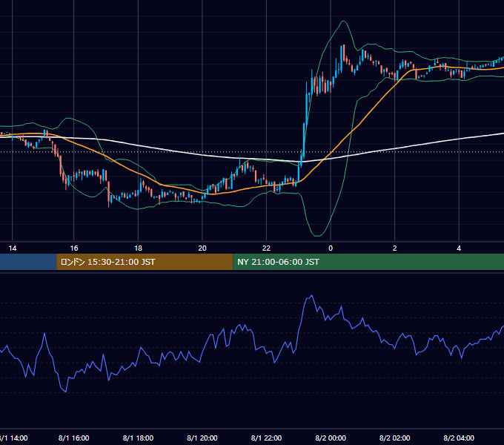The image size is (504, 445).
Task: Click the 22 label on price chart axis
Action: [267, 248]
